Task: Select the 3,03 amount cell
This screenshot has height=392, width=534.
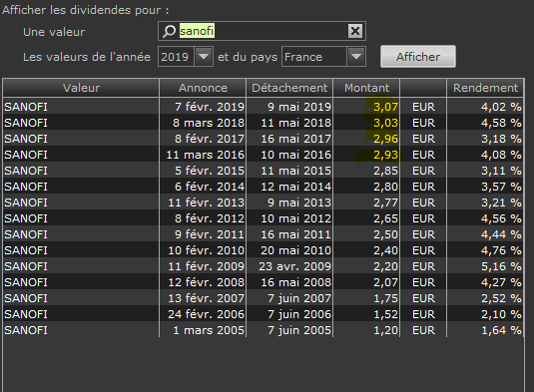Action: tap(366, 123)
